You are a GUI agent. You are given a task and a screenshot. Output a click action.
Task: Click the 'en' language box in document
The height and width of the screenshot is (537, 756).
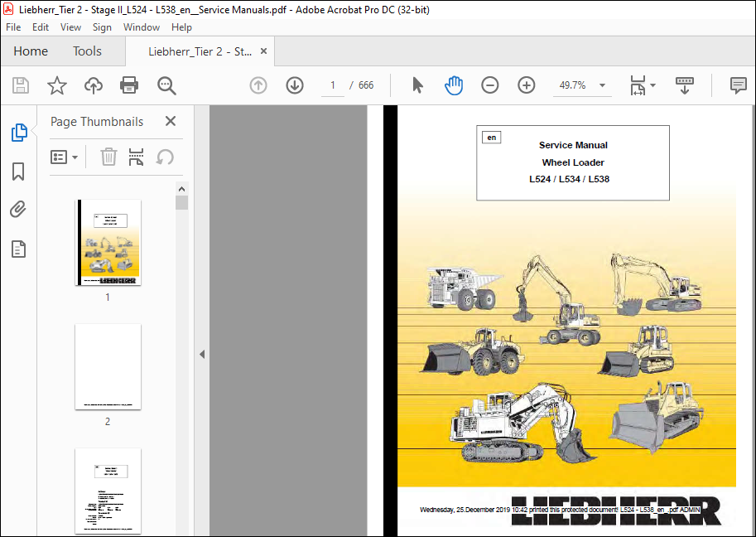[491, 138]
